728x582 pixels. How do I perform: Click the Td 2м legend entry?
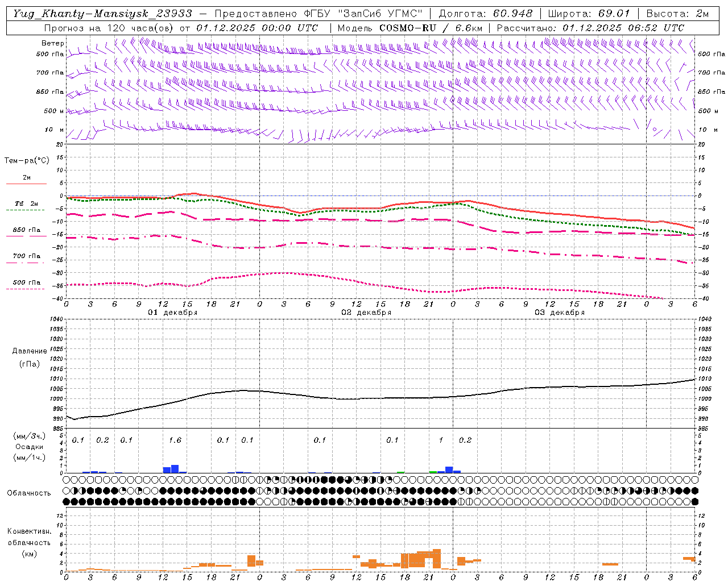click(x=26, y=203)
